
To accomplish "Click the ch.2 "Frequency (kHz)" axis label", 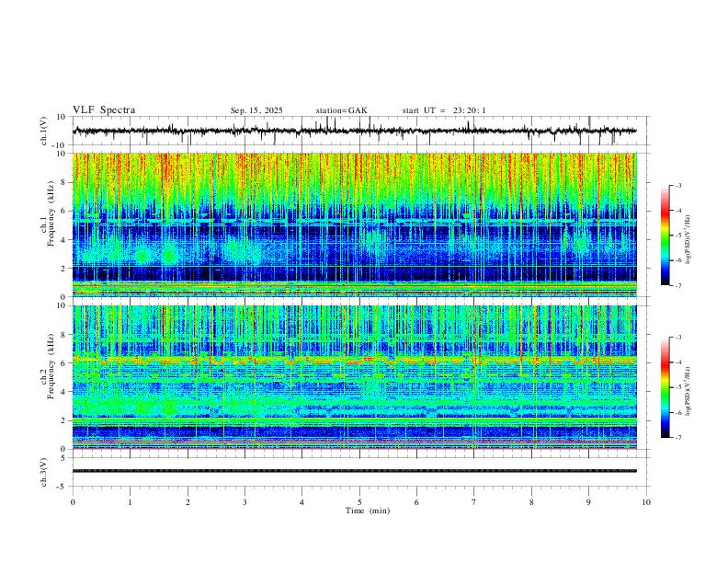I will (x=51, y=366).
